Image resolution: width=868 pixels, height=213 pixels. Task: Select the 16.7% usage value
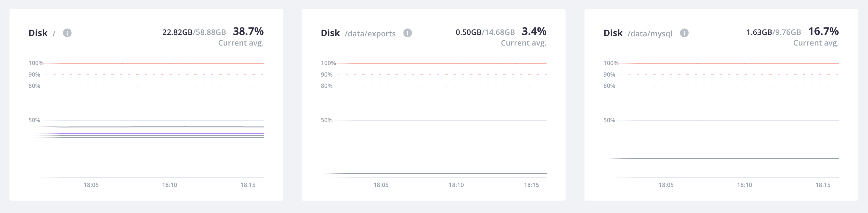tap(823, 31)
